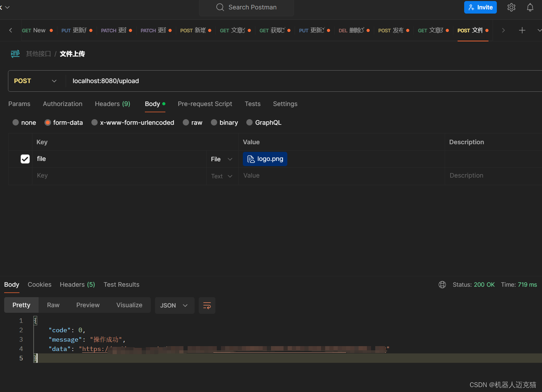Click the Search Postman field
The width and height of the screenshot is (542, 392).
click(x=246, y=7)
